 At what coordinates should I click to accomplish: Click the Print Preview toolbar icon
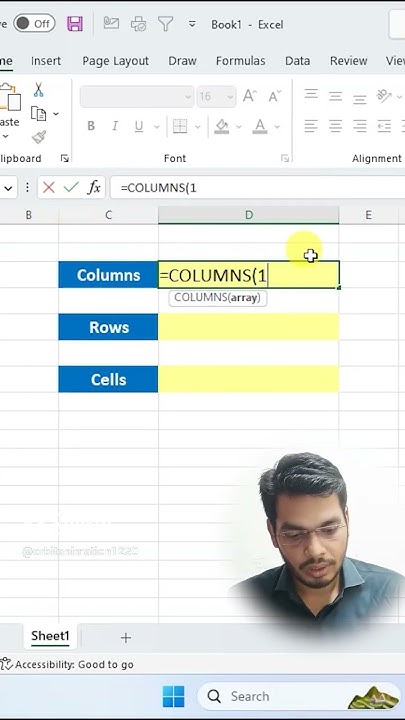pos(138,23)
